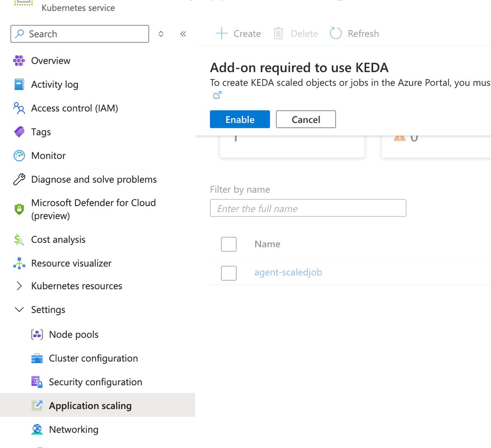
Task: Click the Cluster configuration toolbox icon
Action: pos(37,358)
